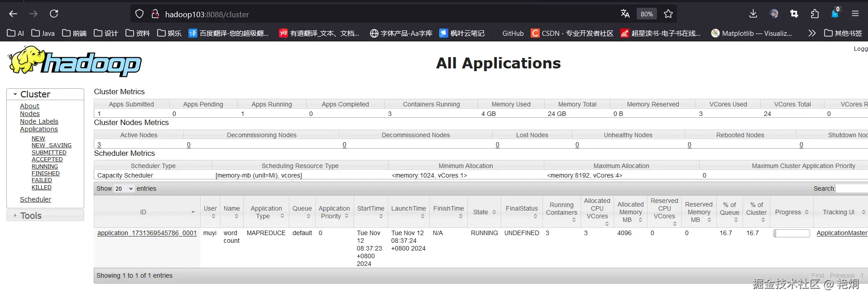Show more bookmarks with chevron icon
This screenshot has height=299, width=868.
click(812, 33)
